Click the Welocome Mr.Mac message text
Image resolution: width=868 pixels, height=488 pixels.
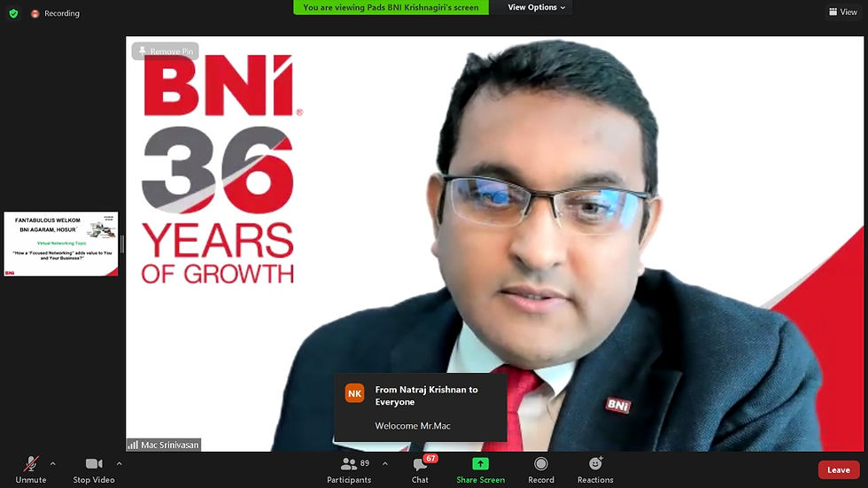(413, 425)
